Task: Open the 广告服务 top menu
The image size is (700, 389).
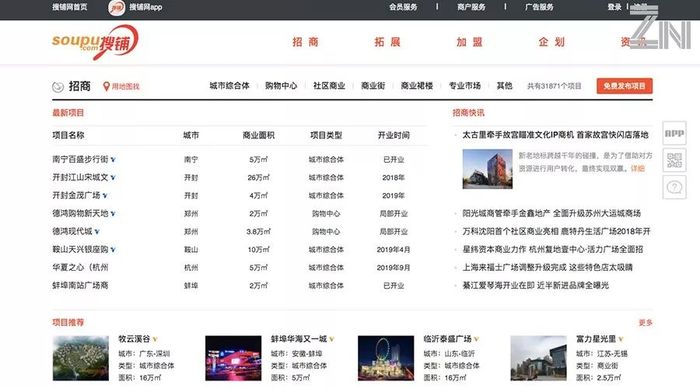Action: 539,7
